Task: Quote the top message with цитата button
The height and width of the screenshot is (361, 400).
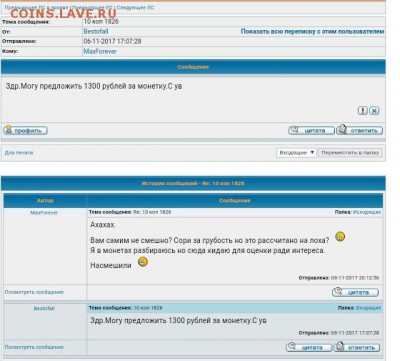Action: 311,130
